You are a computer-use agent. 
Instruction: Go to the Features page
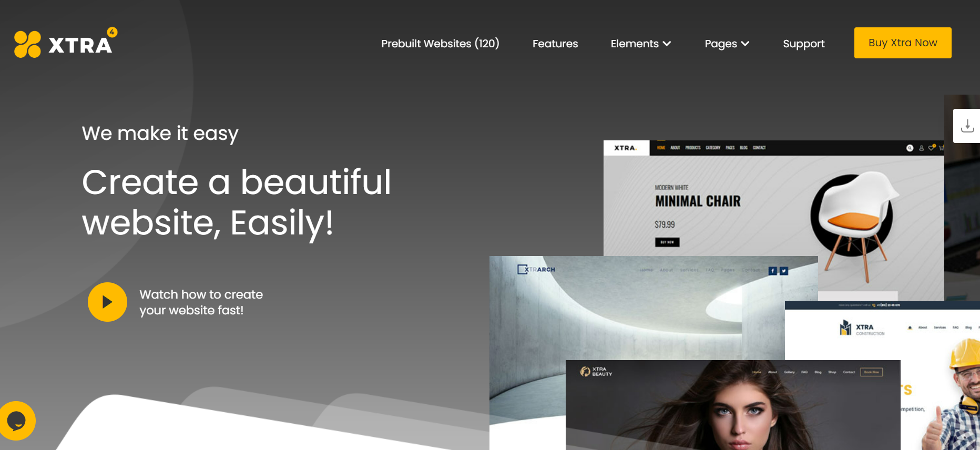[x=555, y=44]
